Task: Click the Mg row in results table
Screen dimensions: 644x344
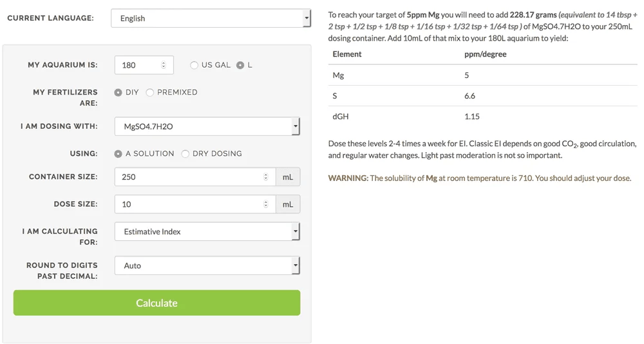Action: point(482,75)
